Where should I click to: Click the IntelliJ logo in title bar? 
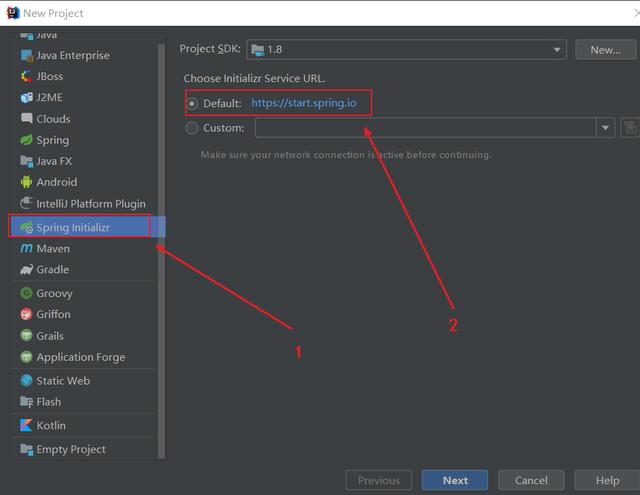13,13
